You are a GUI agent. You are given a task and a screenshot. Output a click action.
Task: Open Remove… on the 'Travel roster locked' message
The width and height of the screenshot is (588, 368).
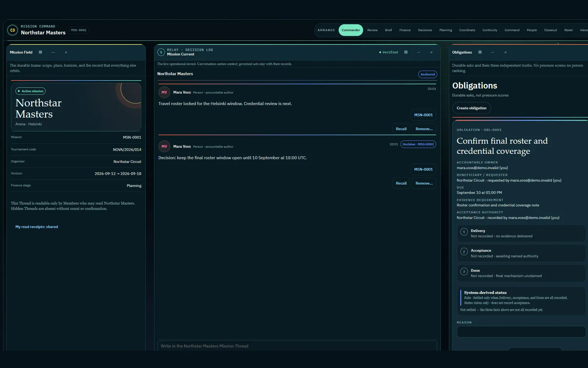click(x=424, y=129)
